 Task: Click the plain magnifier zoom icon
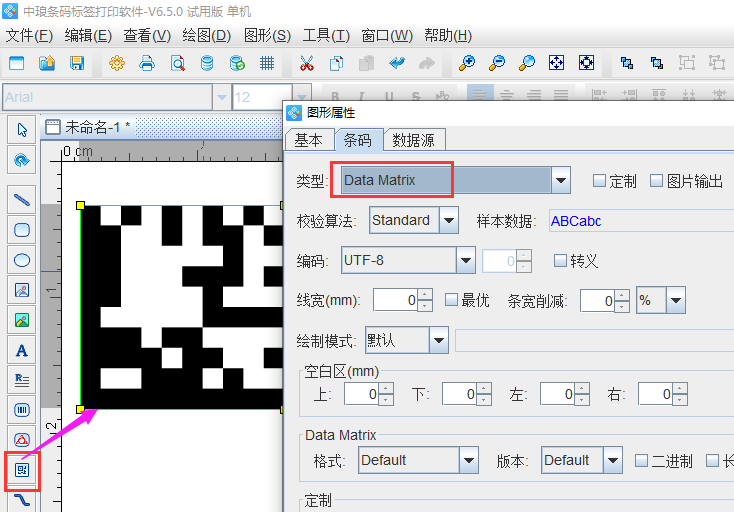[527, 62]
